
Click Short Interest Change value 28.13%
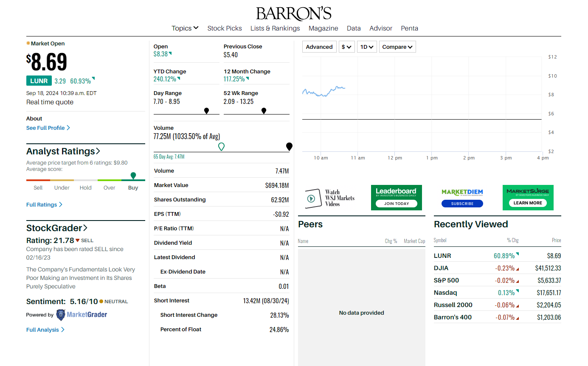(x=279, y=315)
